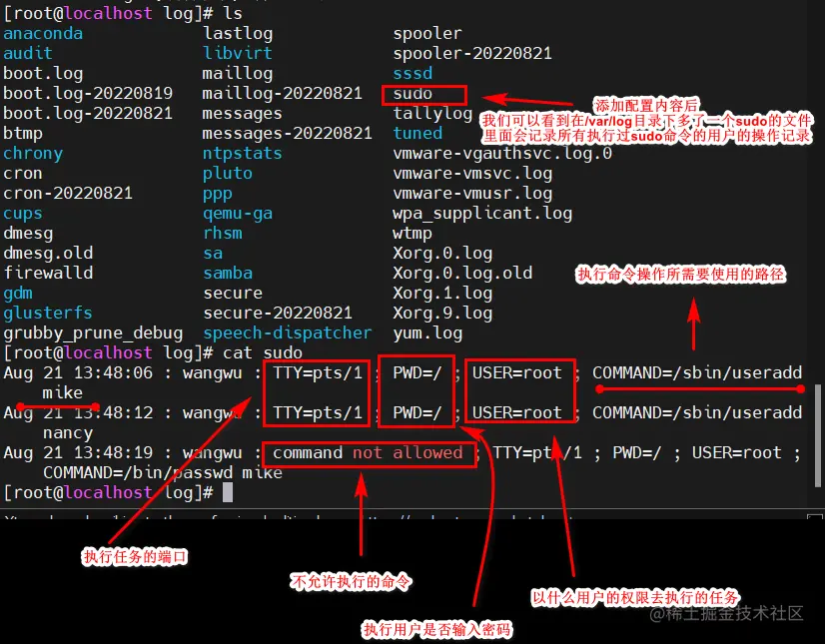Click the 'Xorg.0.log.old' file name

click(x=462, y=273)
